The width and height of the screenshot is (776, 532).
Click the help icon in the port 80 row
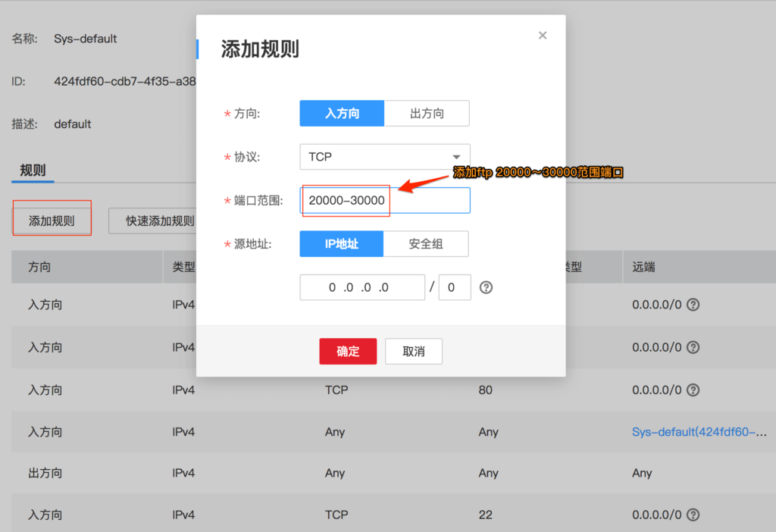click(693, 390)
